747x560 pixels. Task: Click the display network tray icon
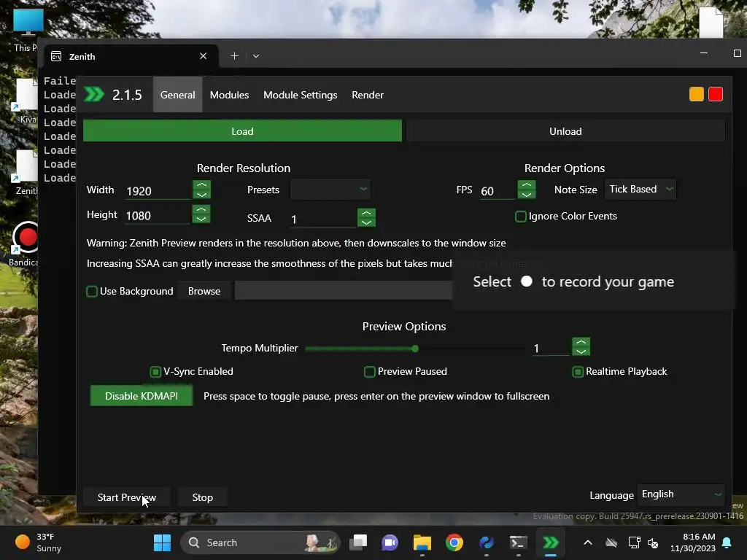pyautogui.click(x=634, y=542)
